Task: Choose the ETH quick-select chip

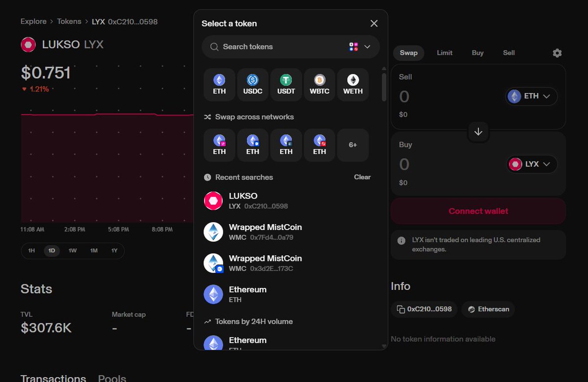Action: 220,85
